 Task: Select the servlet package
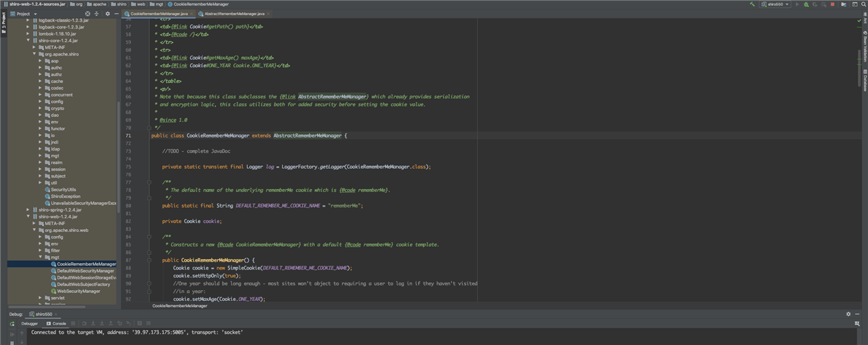(58, 298)
